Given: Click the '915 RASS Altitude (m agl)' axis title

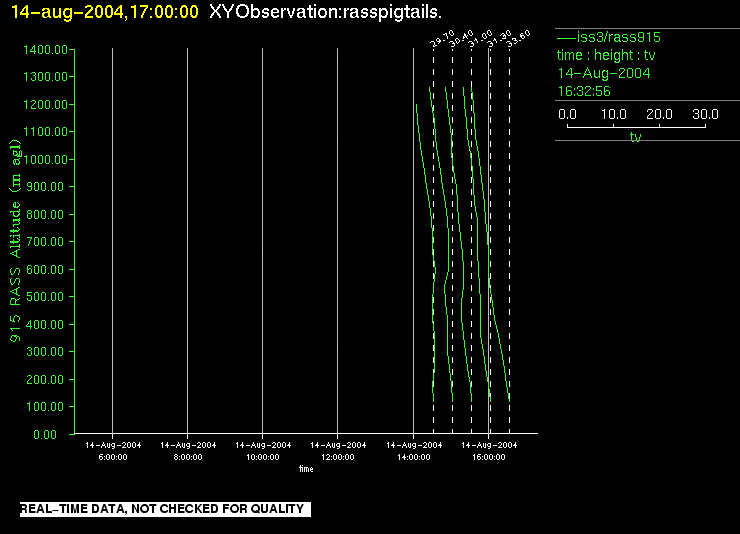Looking at the screenshot, I should (15, 241).
